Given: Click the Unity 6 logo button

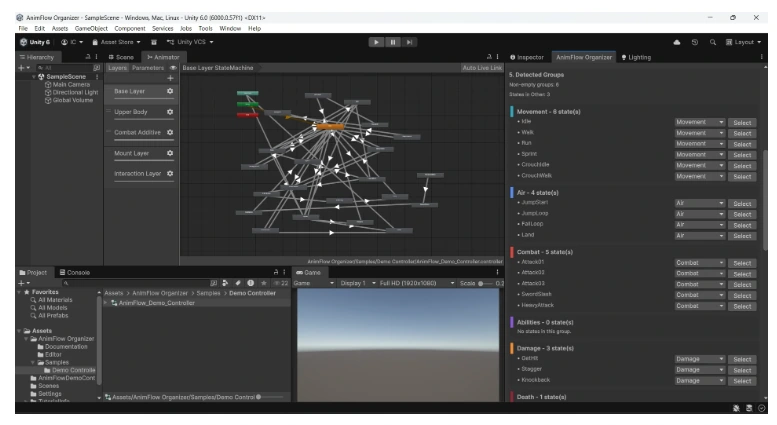Looking at the screenshot, I should 35,42.
